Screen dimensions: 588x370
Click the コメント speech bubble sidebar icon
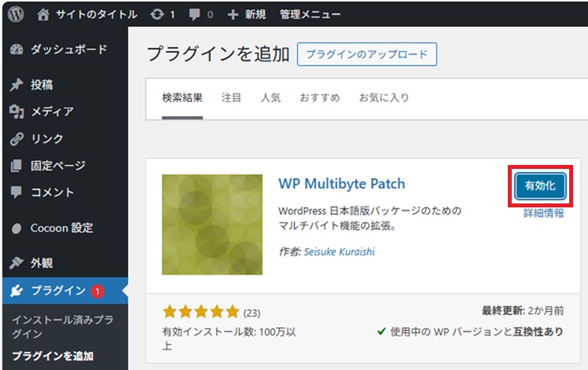[x=17, y=192]
